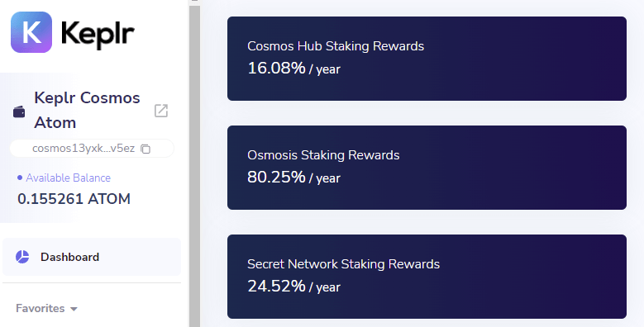This screenshot has width=644, height=327.
Task: Click the Keplr Cosmos Atom account name
Action: [87, 110]
